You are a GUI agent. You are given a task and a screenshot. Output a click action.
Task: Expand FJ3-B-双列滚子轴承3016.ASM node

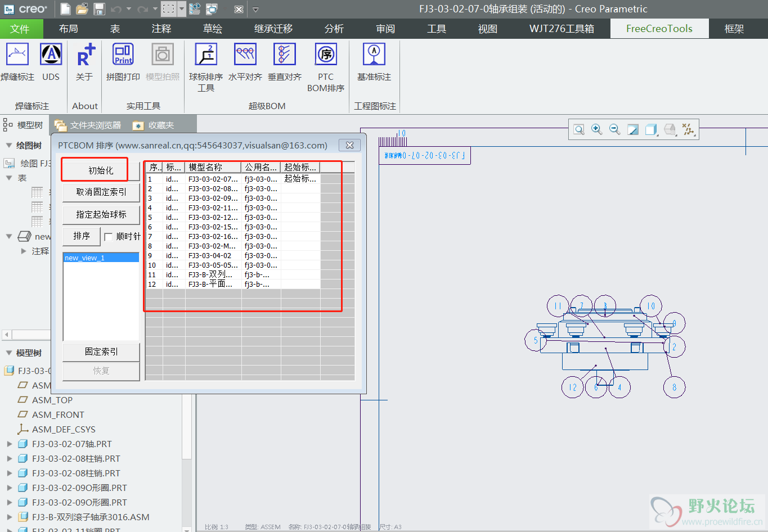click(10, 517)
